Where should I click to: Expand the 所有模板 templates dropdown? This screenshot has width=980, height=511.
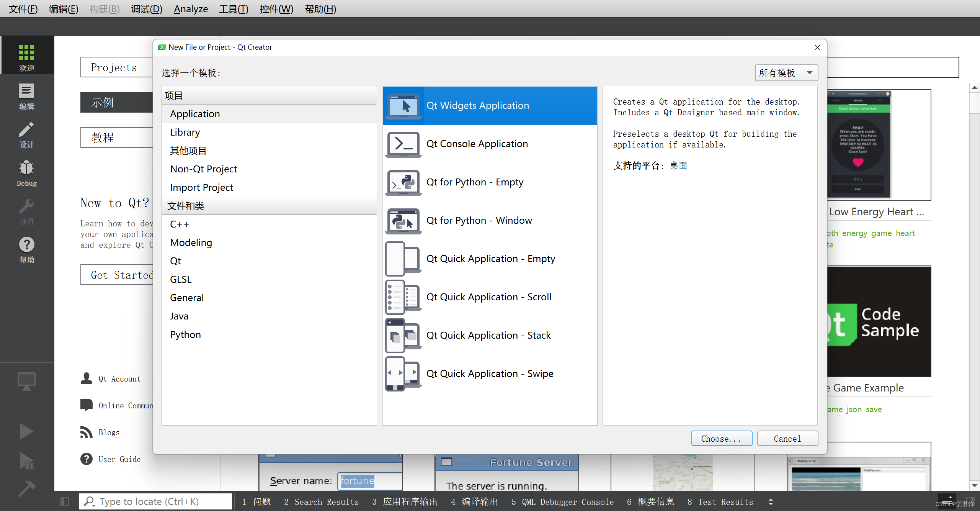[x=785, y=72]
